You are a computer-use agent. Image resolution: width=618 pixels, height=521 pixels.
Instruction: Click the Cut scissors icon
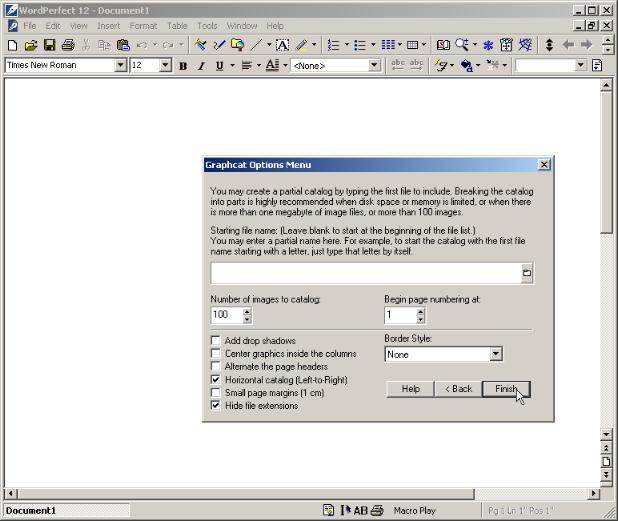86,45
